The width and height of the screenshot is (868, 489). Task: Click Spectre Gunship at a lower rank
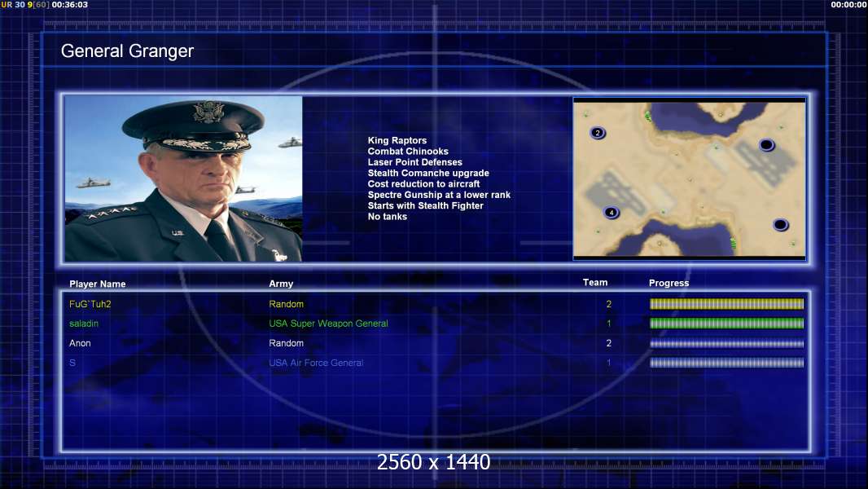[439, 195]
